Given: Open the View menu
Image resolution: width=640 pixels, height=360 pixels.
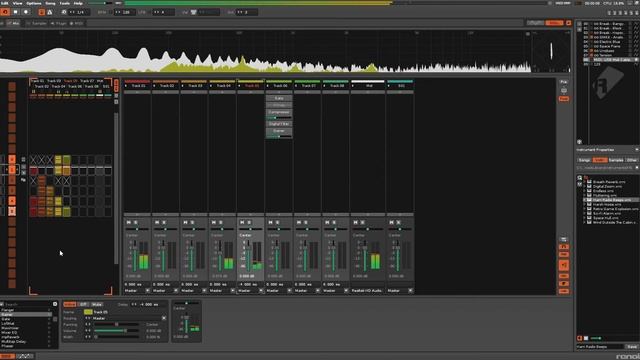Looking at the screenshot, I should [x=18, y=3].
